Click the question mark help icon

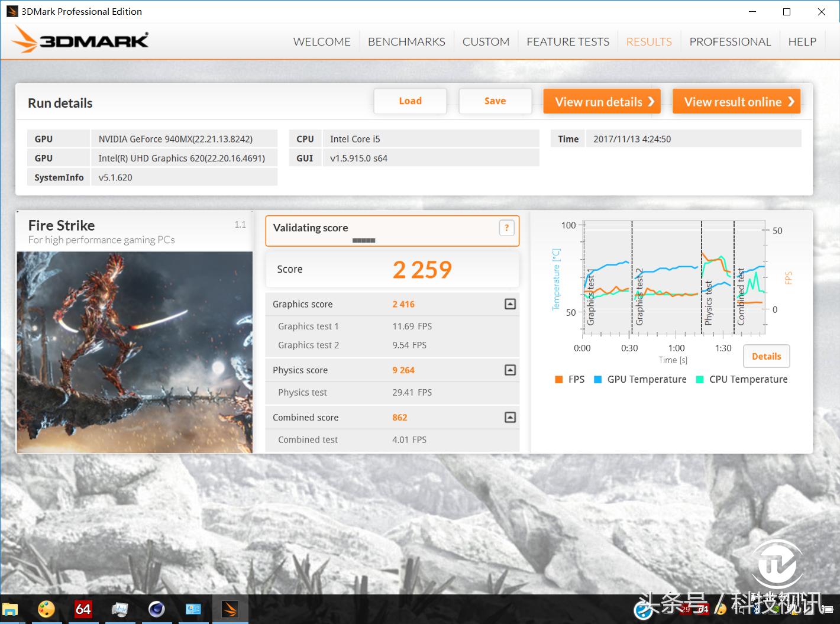(506, 228)
